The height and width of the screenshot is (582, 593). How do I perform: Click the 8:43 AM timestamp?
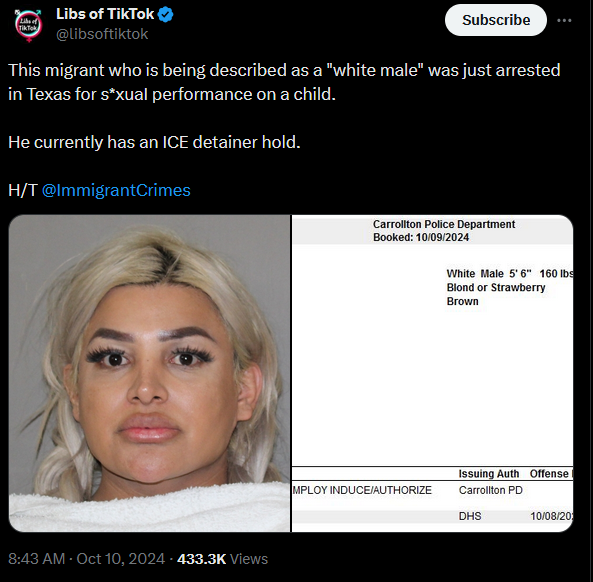click(x=36, y=559)
